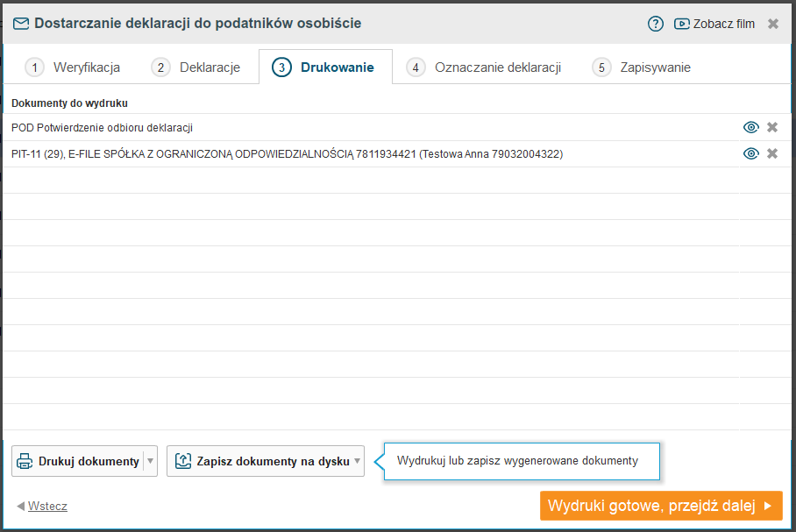Remove the PIT-11 (29) document from list

click(x=772, y=154)
